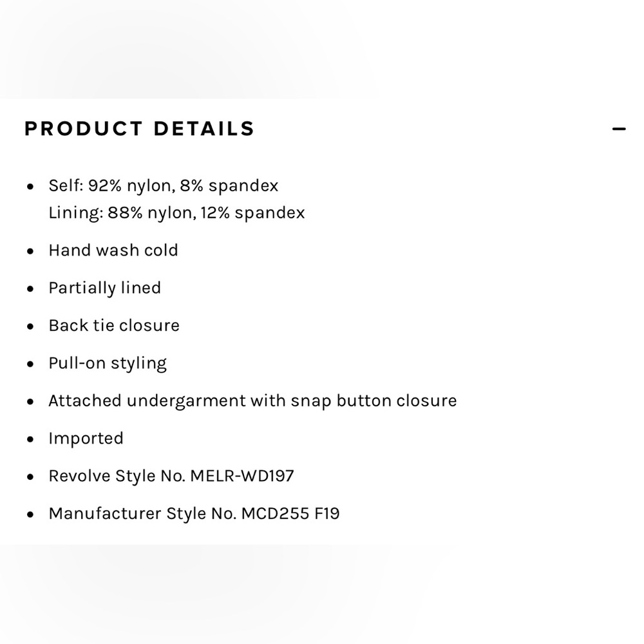
Task: Click the bullet before Pull-on styling
Action: [x=30, y=364]
